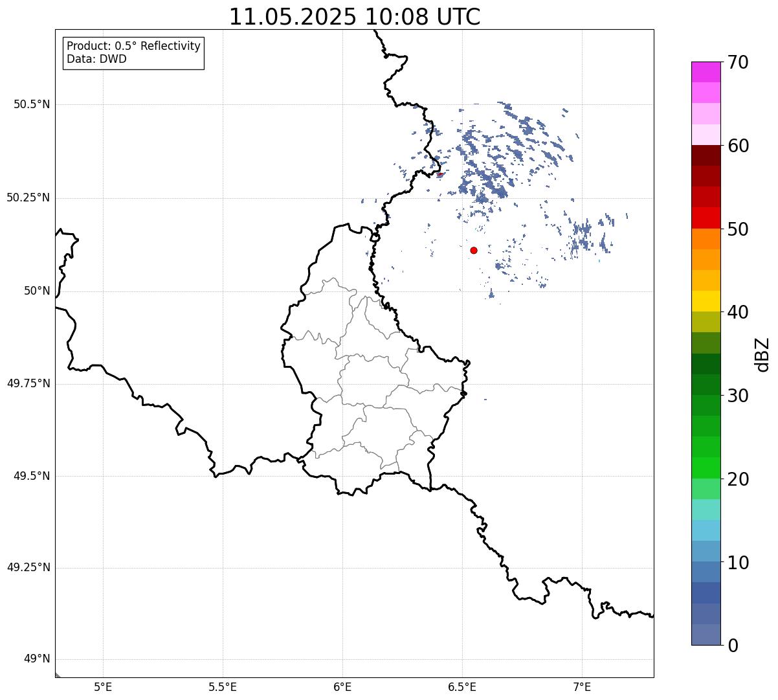The image size is (778, 700).
Task: Pick the bright red segment above 50
Action: click(x=706, y=218)
